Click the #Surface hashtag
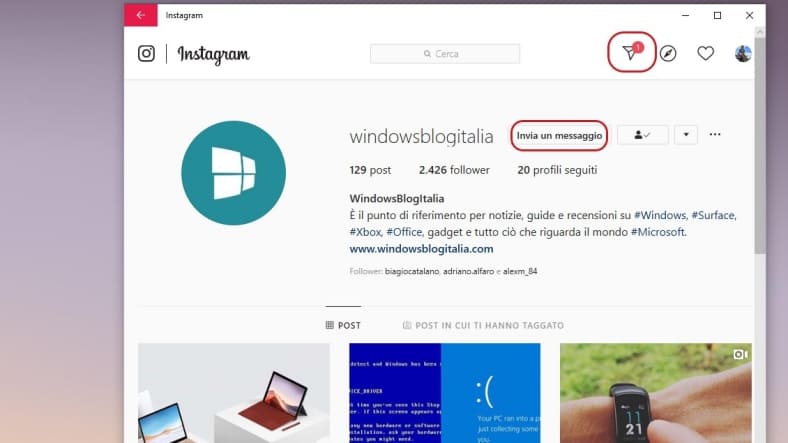The image size is (788, 443). click(713, 215)
